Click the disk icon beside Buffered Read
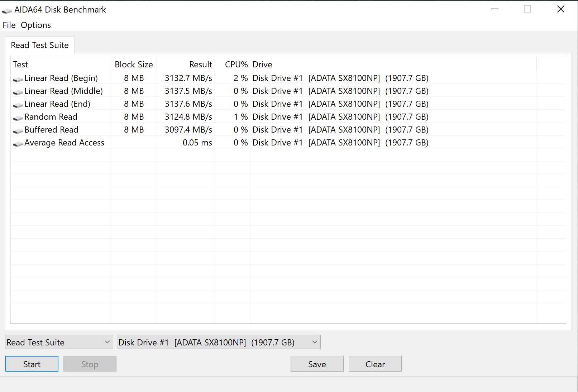578x392 pixels. pyautogui.click(x=18, y=131)
